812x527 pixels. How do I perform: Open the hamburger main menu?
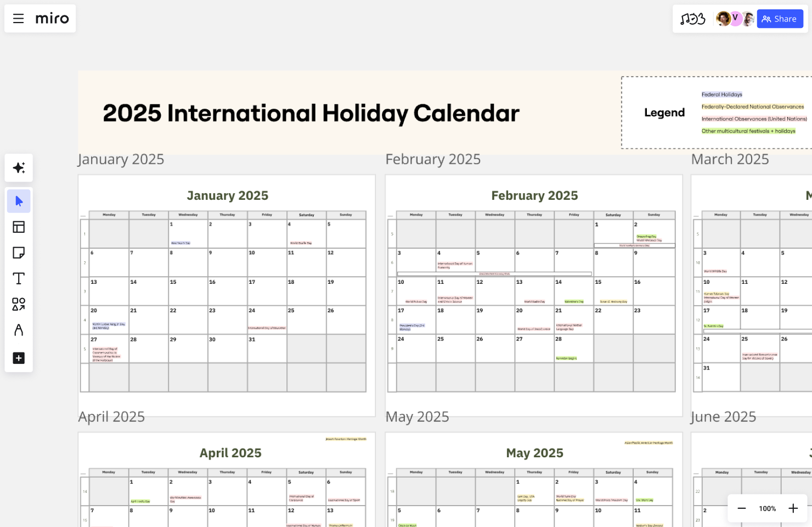coord(18,19)
